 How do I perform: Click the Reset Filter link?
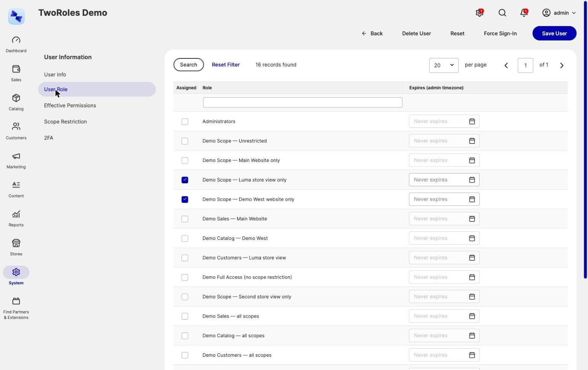click(226, 65)
